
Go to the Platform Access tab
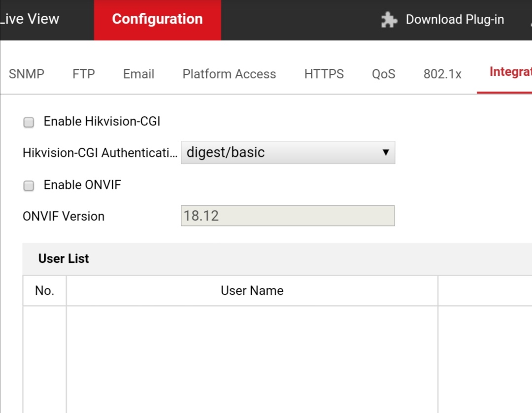pyautogui.click(x=229, y=74)
